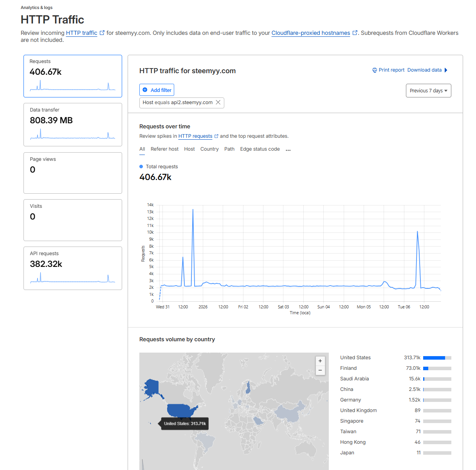Click the Taiwan country label
The width and height of the screenshot is (476, 470).
coord(348,432)
